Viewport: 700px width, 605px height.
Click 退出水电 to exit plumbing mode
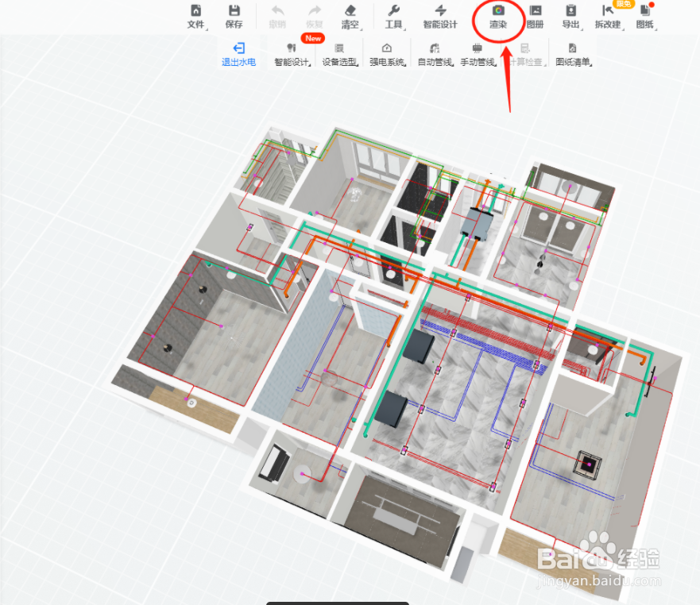239,55
